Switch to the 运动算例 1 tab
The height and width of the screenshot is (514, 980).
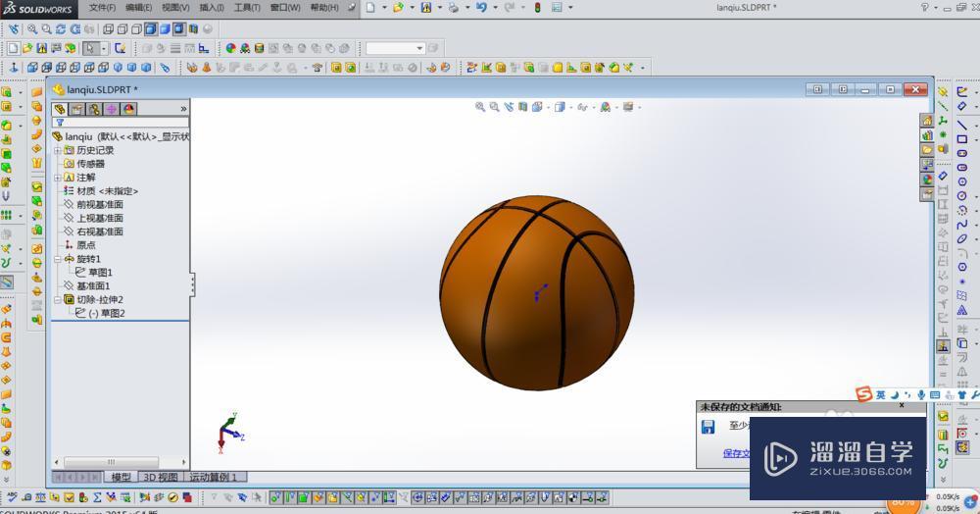(x=213, y=477)
